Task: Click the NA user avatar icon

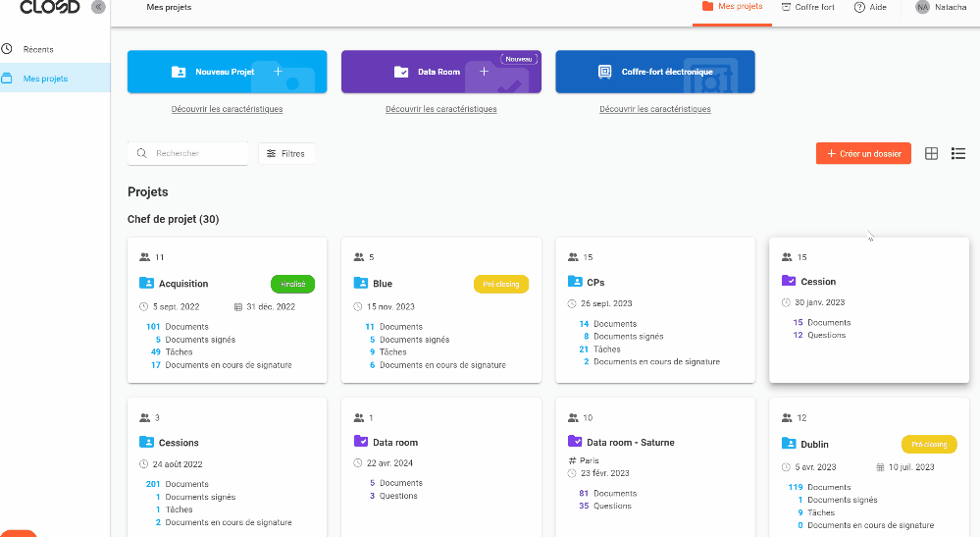Action: [922, 7]
